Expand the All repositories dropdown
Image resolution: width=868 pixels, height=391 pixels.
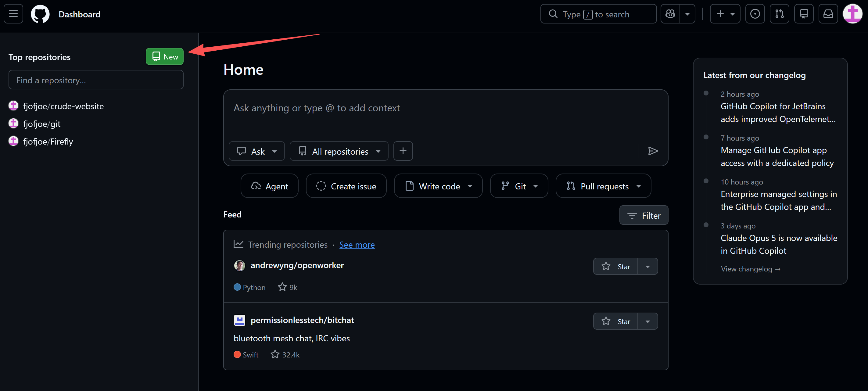tap(339, 151)
